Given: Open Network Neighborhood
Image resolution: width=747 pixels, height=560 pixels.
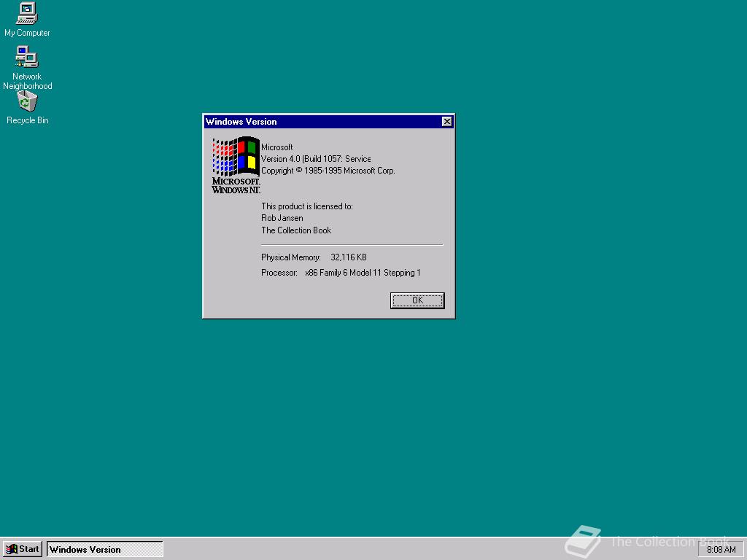Looking at the screenshot, I should 26,57.
